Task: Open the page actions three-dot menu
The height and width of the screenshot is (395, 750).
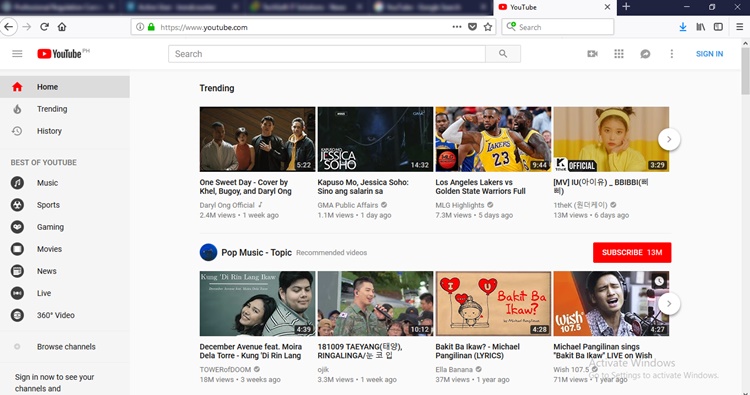Action: coord(457,27)
